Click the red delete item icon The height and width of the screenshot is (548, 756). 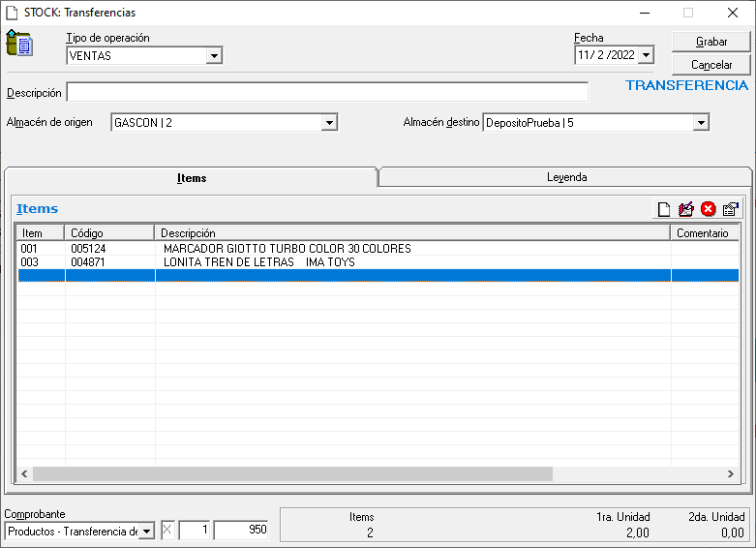pyautogui.click(x=709, y=209)
